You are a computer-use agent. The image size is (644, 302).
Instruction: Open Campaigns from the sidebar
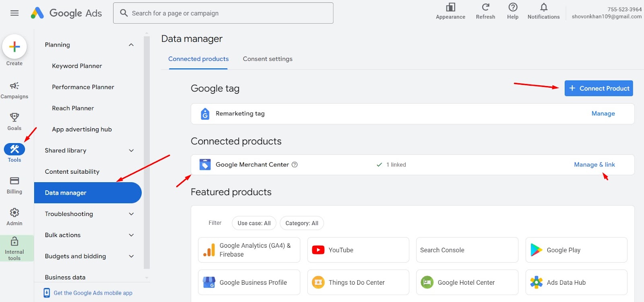(14, 90)
